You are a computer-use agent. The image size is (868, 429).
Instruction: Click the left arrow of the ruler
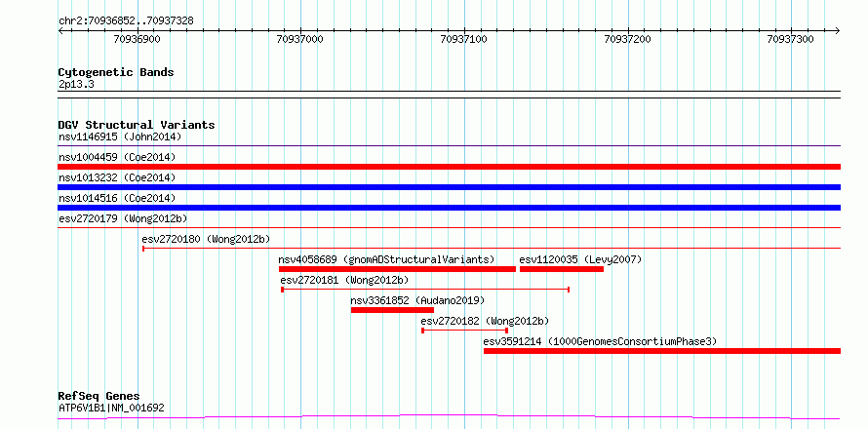coord(60,30)
